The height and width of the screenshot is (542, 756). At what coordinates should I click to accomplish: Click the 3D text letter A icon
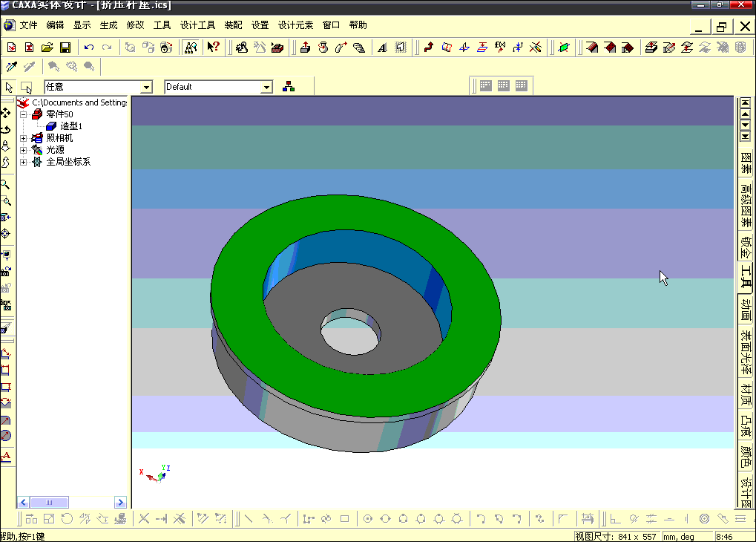tap(382, 48)
